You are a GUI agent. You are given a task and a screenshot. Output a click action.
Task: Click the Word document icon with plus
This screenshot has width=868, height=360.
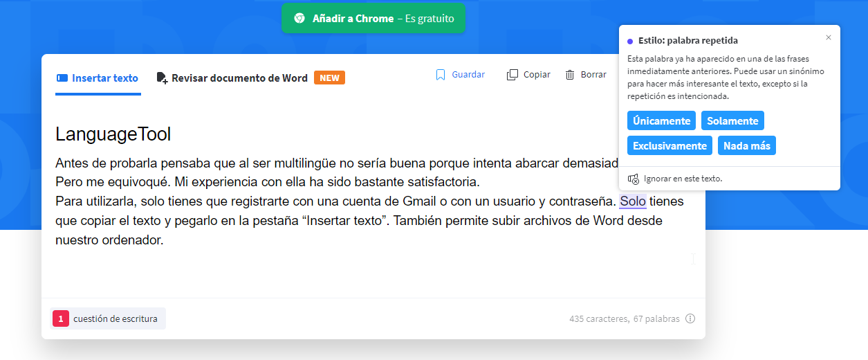(163, 78)
